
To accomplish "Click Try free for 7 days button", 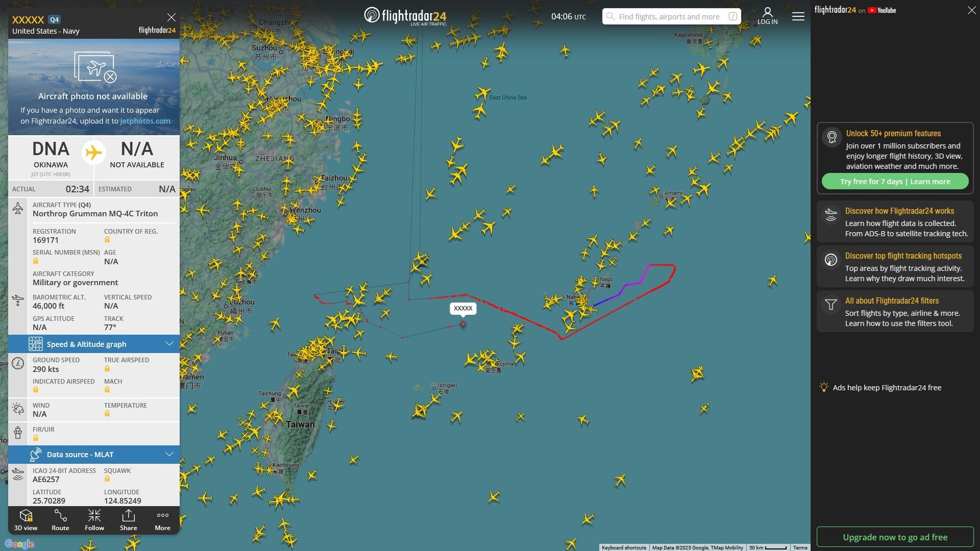I will 895,181.
